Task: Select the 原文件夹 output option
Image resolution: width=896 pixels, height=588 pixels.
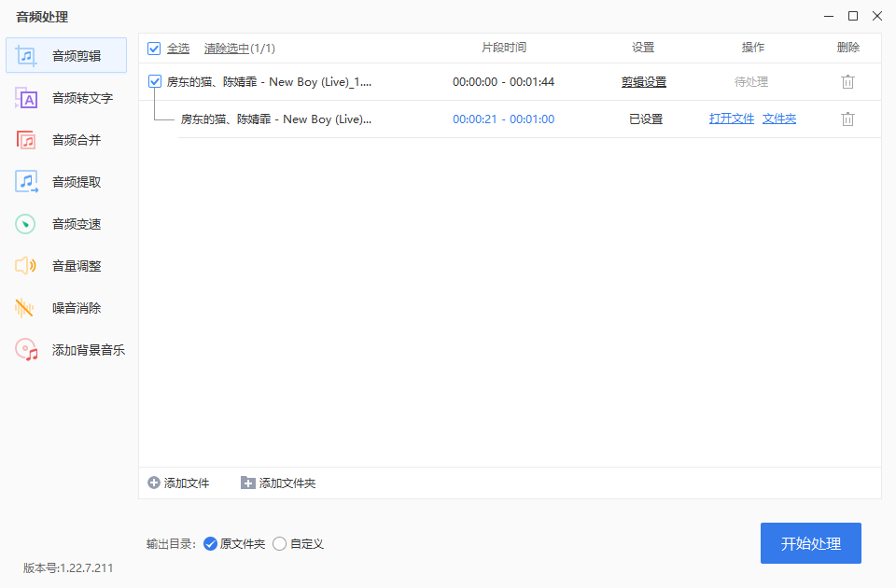Action: [x=209, y=542]
